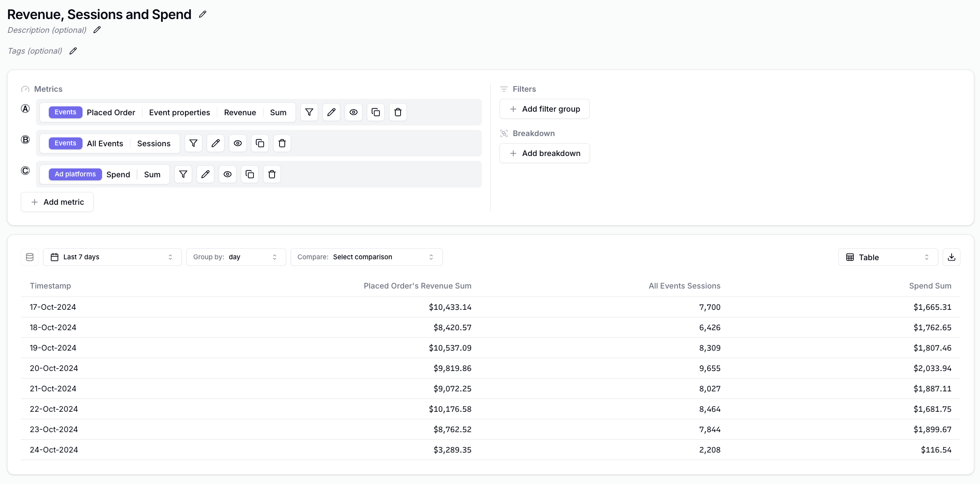Edit the report title with pencil icon
This screenshot has height=484, width=980.
(203, 14)
